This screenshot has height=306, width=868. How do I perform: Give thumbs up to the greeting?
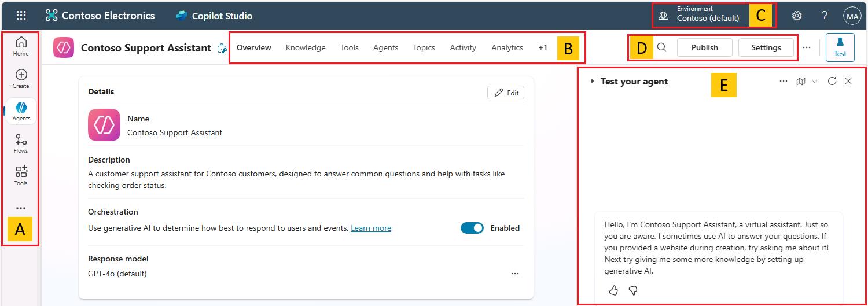click(x=613, y=290)
